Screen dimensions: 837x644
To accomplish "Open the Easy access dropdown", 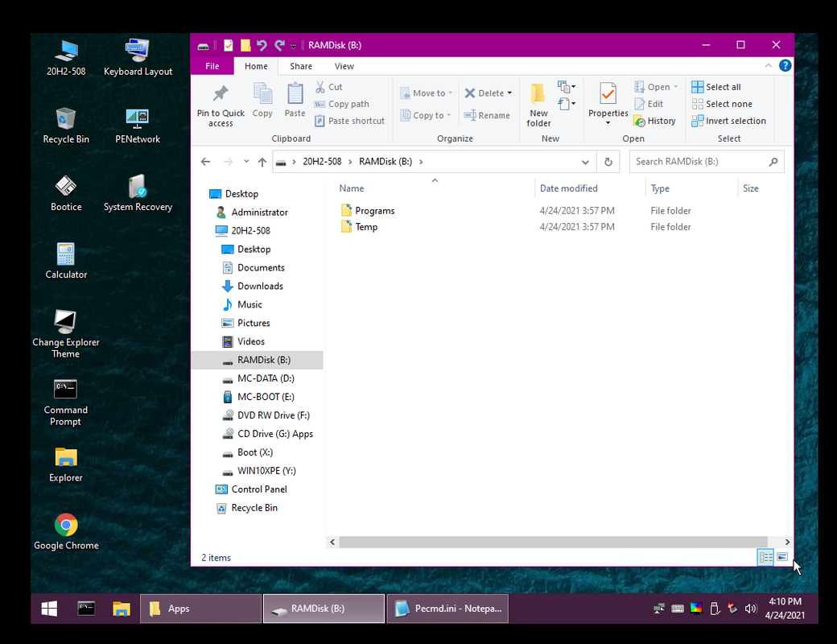I will pyautogui.click(x=567, y=104).
